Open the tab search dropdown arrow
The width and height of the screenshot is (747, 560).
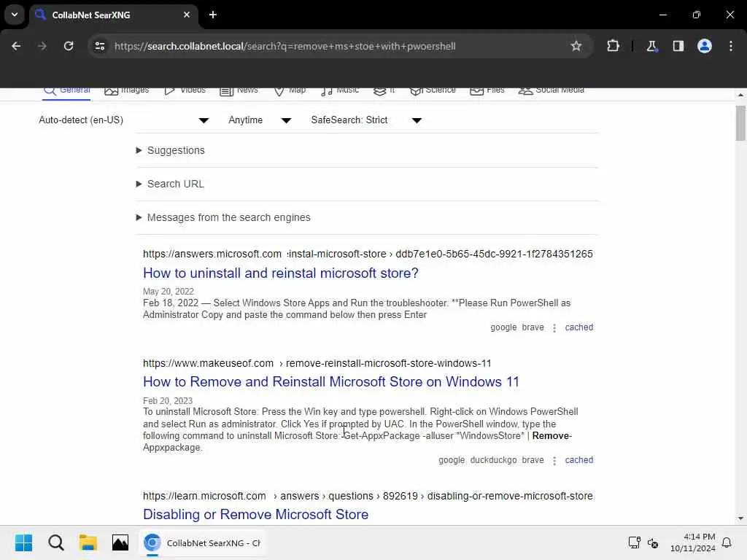click(15, 15)
